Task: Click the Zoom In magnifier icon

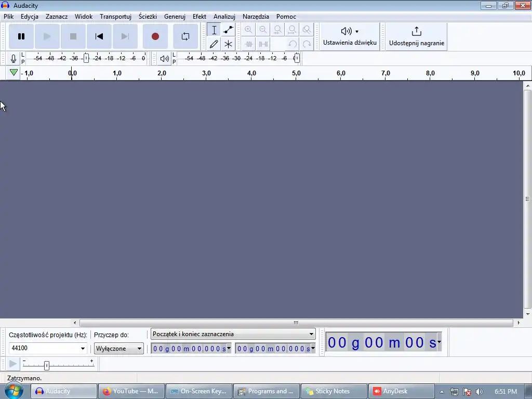Action: 248,30
